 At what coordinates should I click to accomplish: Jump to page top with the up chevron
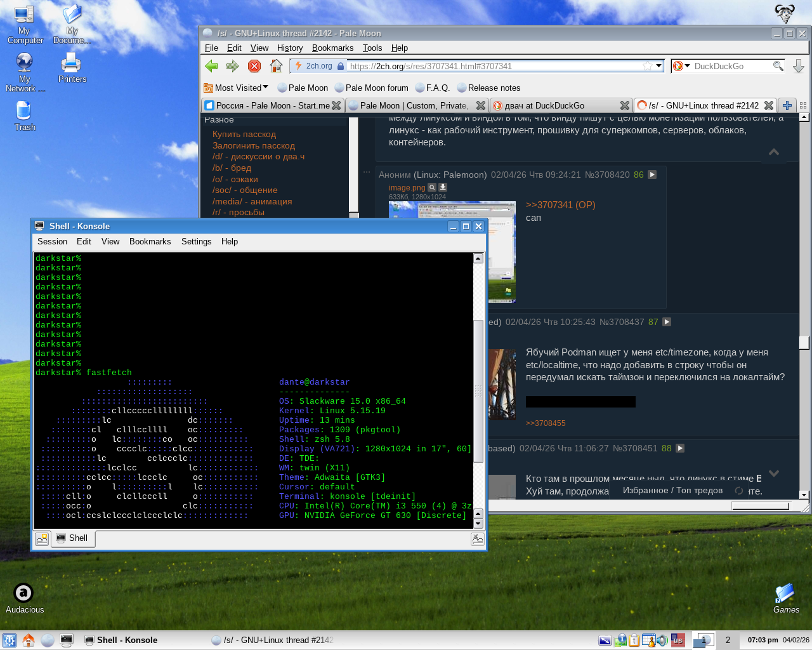coord(774,152)
